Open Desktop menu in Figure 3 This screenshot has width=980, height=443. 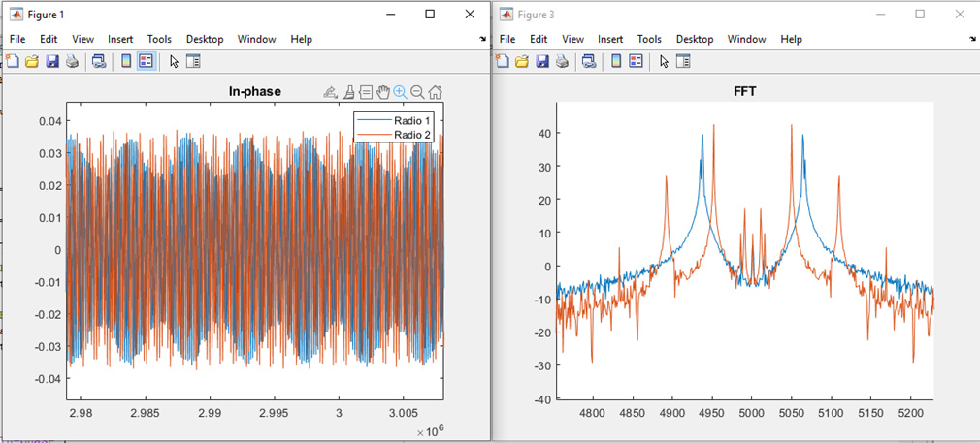point(695,39)
